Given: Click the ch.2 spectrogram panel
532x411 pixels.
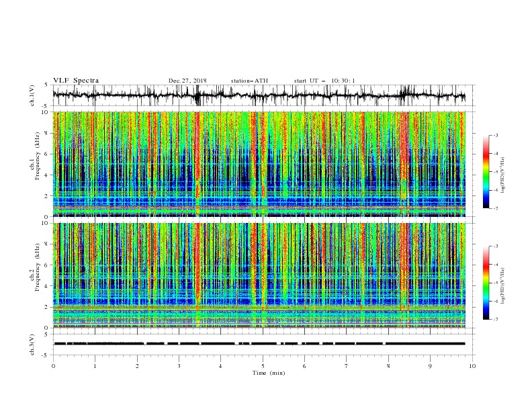Looking at the screenshot, I should pyautogui.click(x=259, y=275).
